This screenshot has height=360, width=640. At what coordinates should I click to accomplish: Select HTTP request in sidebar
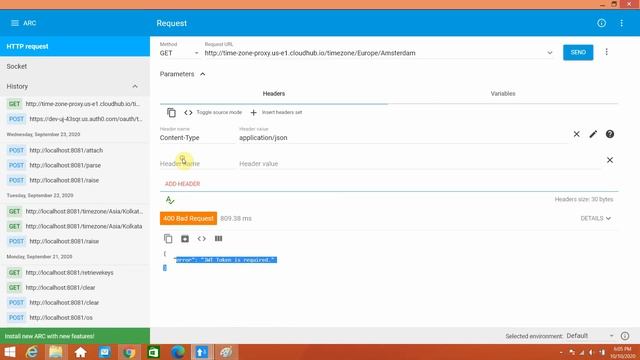[75, 47]
